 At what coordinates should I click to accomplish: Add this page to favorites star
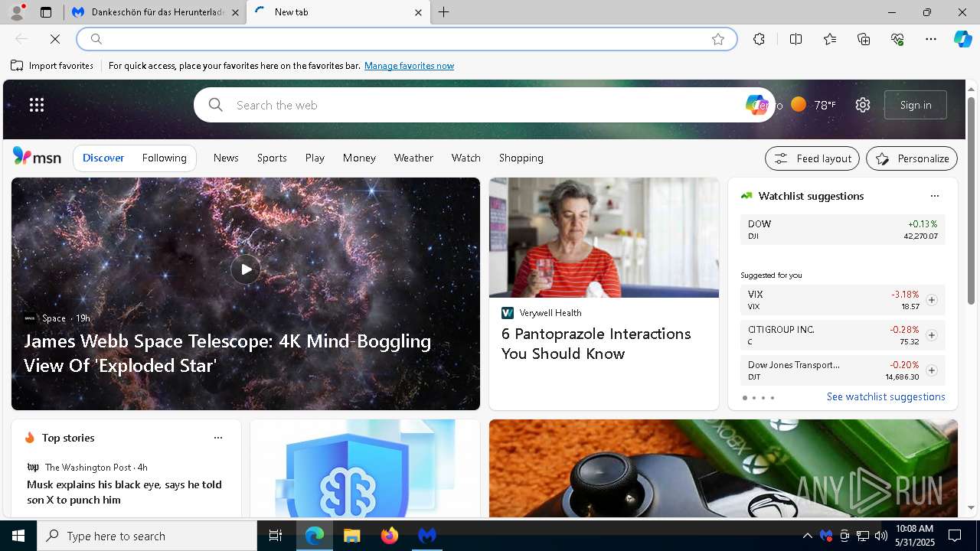718,39
